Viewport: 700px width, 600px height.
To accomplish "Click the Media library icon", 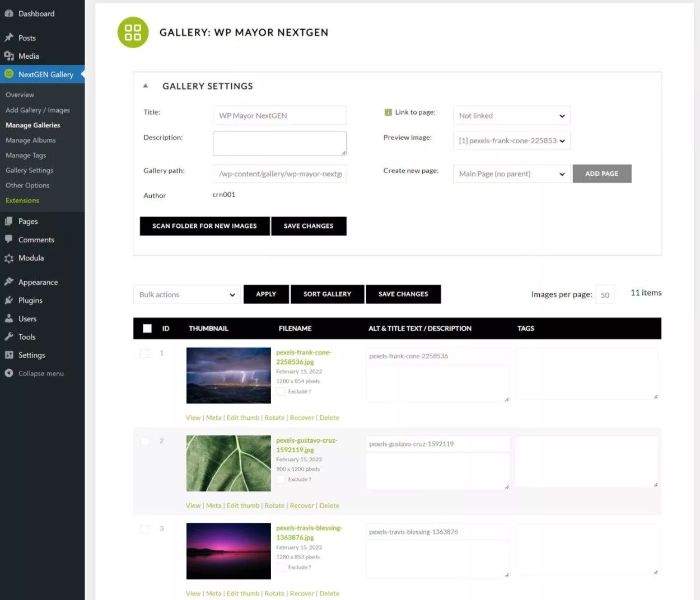I will coord(9,56).
